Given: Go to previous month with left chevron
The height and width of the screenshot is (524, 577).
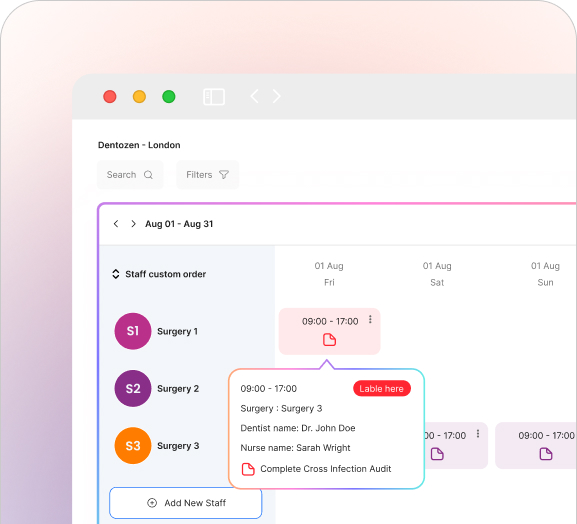Looking at the screenshot, I should [116, 224].
